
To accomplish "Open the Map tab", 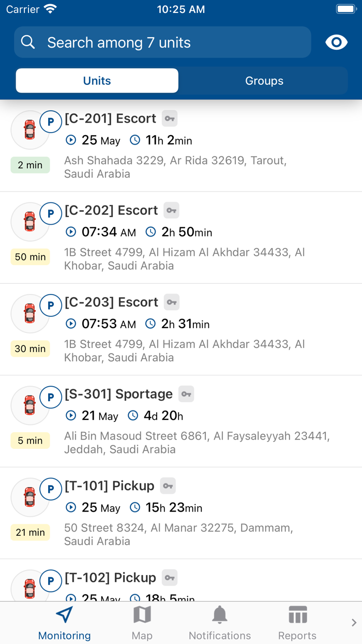I will coord(142,623).
